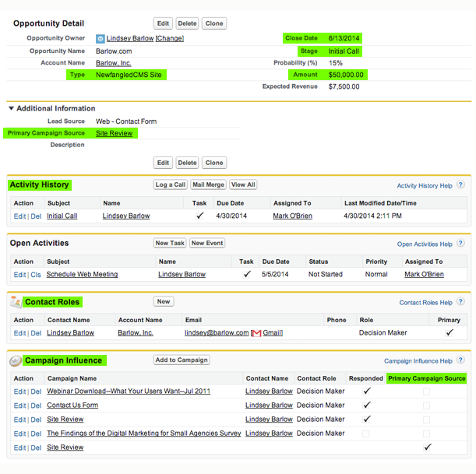Collapse the Additional Information section
This screenshot has width=476, height=474.
pyautogui.click(x=11, y=108)
